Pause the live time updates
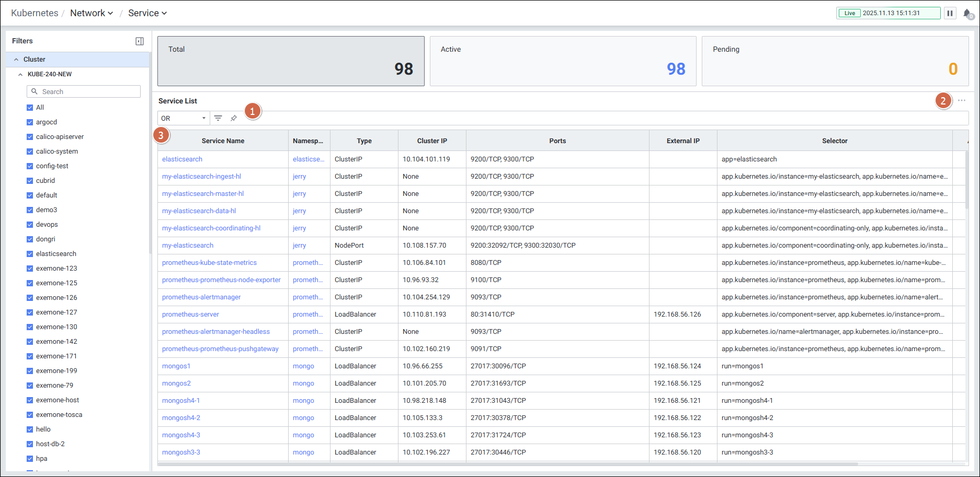Screen dimensions: 980x477 [950, 13]
